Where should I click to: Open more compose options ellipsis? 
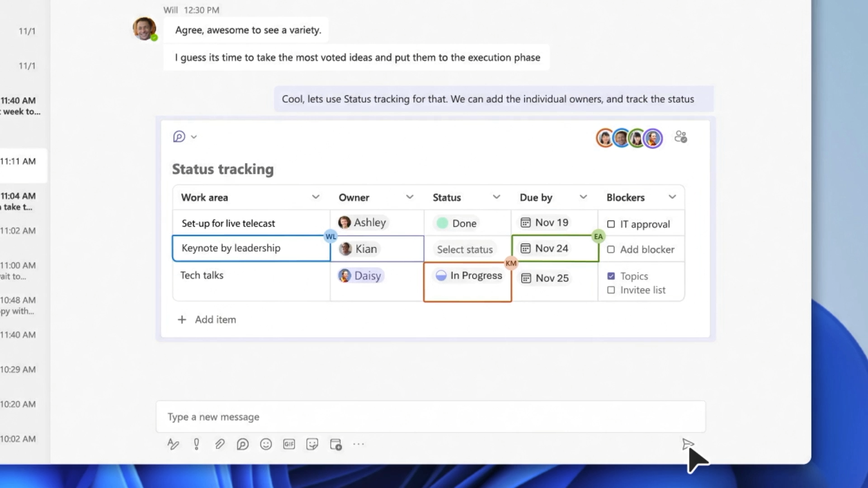(x=359, y=444)
